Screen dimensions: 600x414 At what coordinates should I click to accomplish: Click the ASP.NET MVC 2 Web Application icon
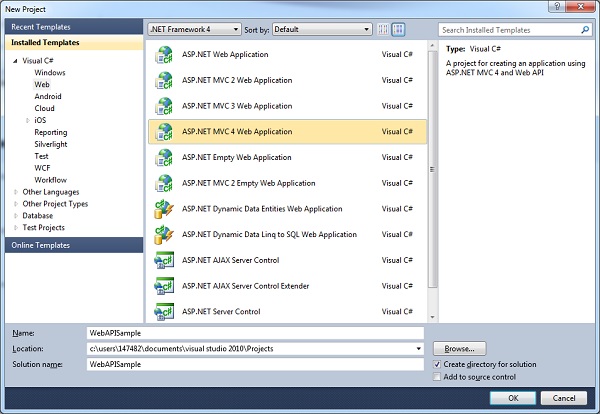164,80
